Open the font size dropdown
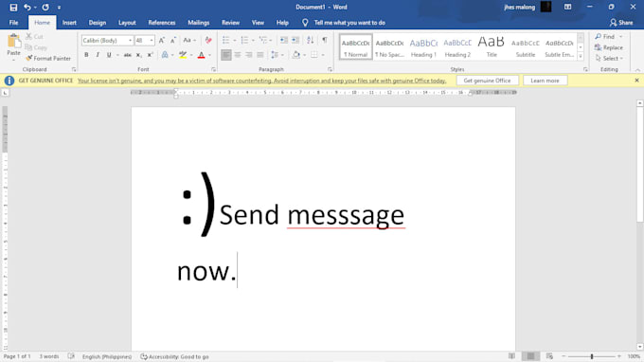Screen dimensions: 644x362 point(152,40)
